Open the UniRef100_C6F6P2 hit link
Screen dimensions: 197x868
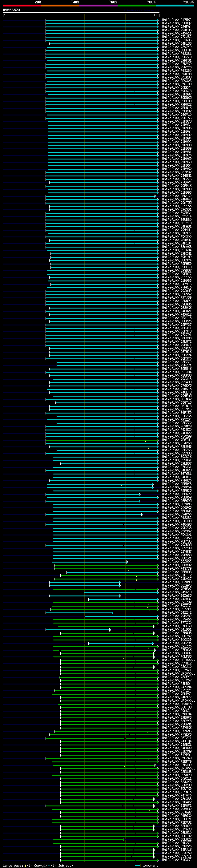pos(176,494)
